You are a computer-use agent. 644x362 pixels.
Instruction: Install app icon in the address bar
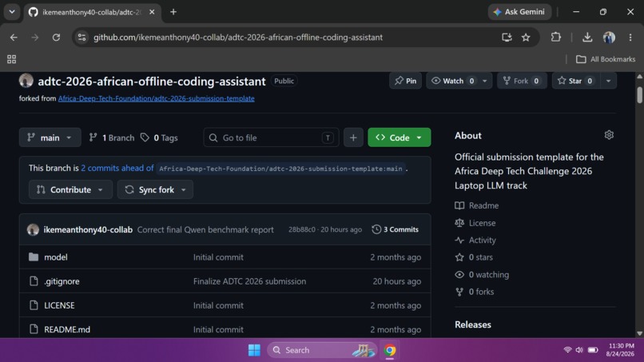coord(507,38)
